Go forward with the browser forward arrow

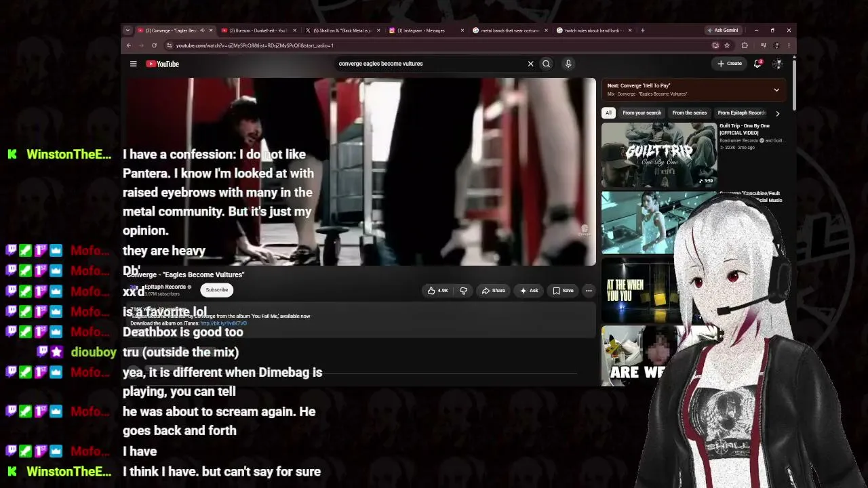(x=142, y=45)
